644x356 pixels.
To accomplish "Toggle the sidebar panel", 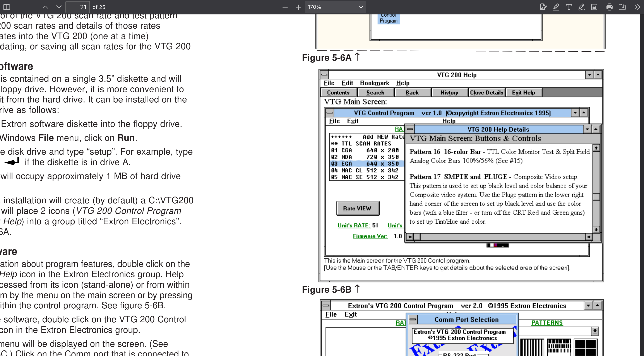I will tap(7, 7).
